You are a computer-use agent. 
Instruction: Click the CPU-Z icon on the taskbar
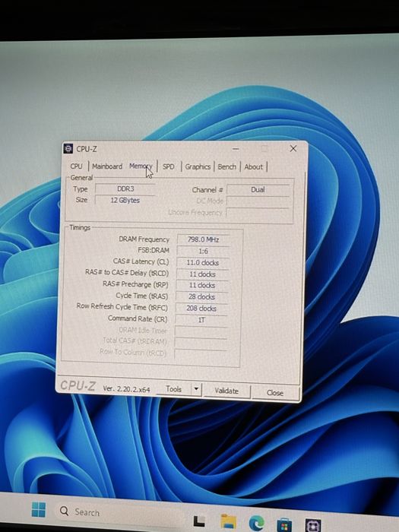pyautogui.click(x=313, y=525)
